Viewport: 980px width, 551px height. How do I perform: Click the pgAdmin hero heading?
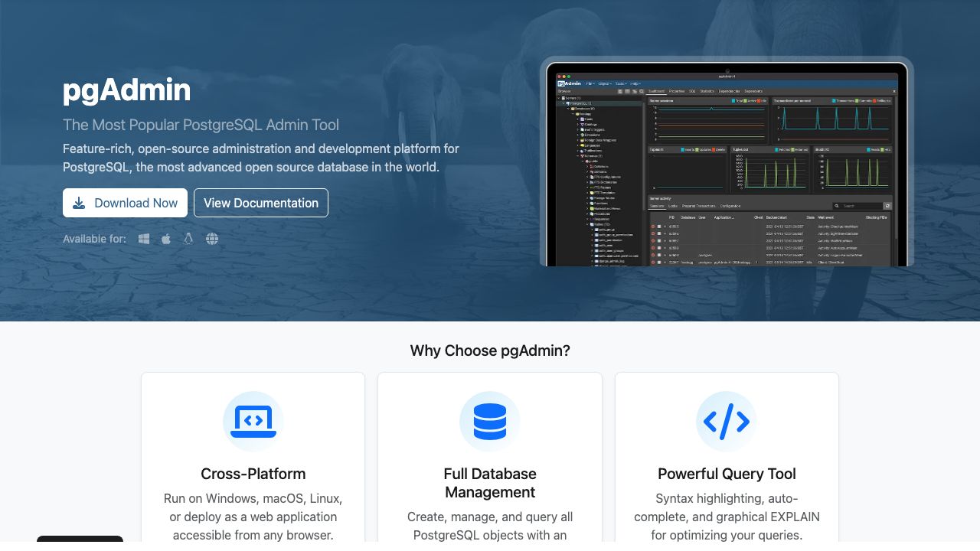point(127,90)
